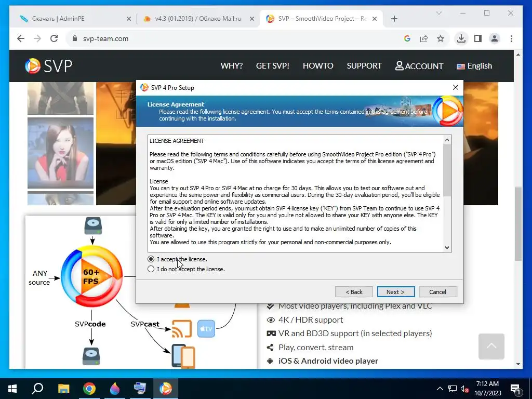This screenshot has width=532, height=399.
Task: Switch to the Облако Mail.ru tab
Action: pyautogui.click(x=198, y=19)
